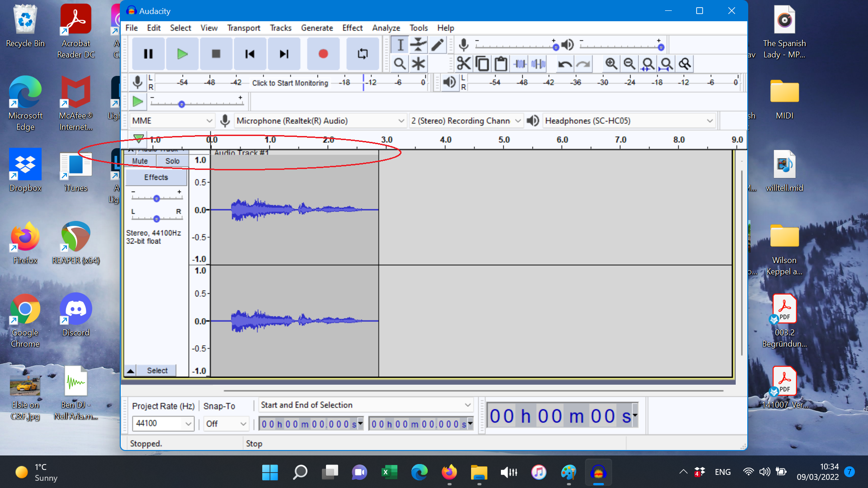This screenshot has width=868, height=488.
Task: Click the Zoom In magnifier icon
Action: pyautogui.click(x=611, y=64)
